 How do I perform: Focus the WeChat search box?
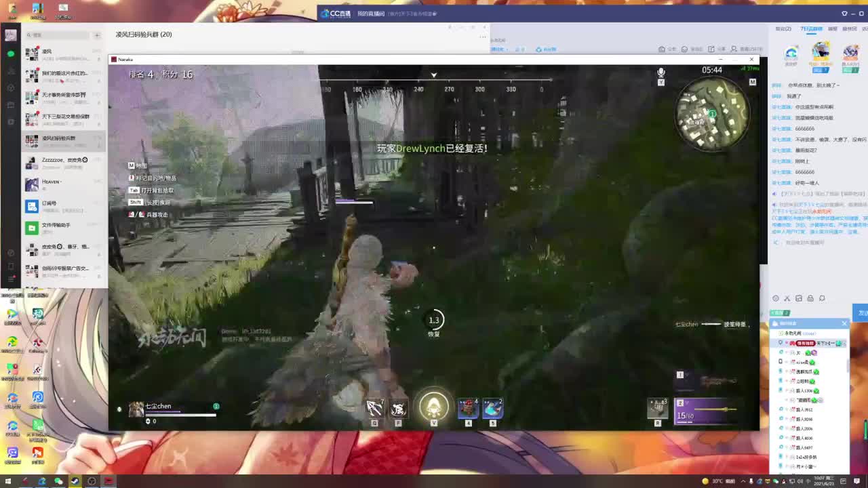click(58, 35)
